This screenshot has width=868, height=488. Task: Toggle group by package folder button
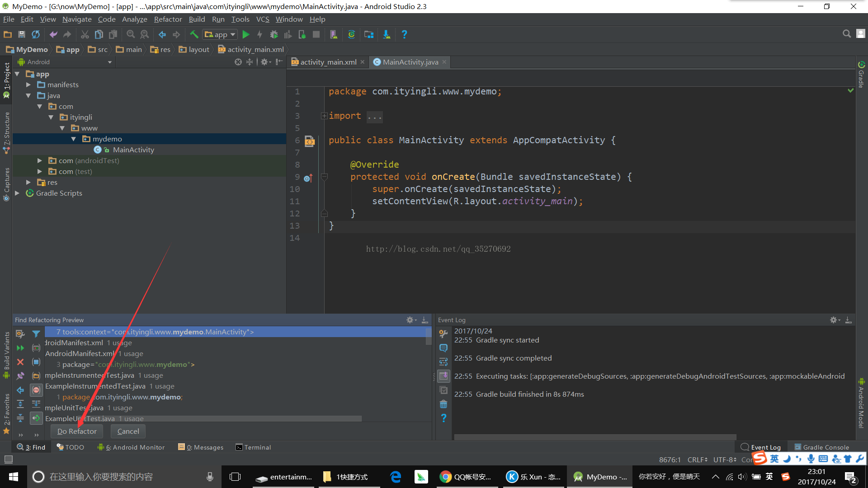click(x=36, y=376)
